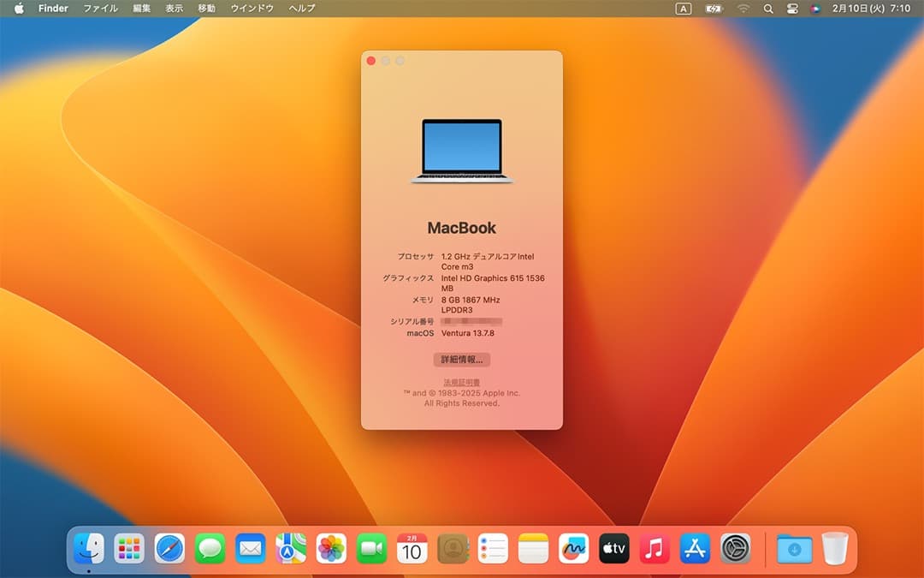Open the Music app from the Dock
The height and width of the screenshot is (578, 924).
pos(654,548)
